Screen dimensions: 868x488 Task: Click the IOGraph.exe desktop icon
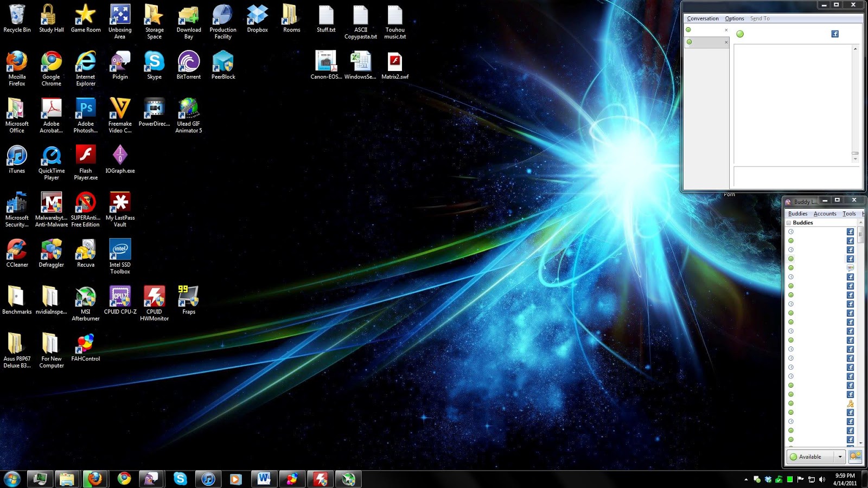coord(120,159)
